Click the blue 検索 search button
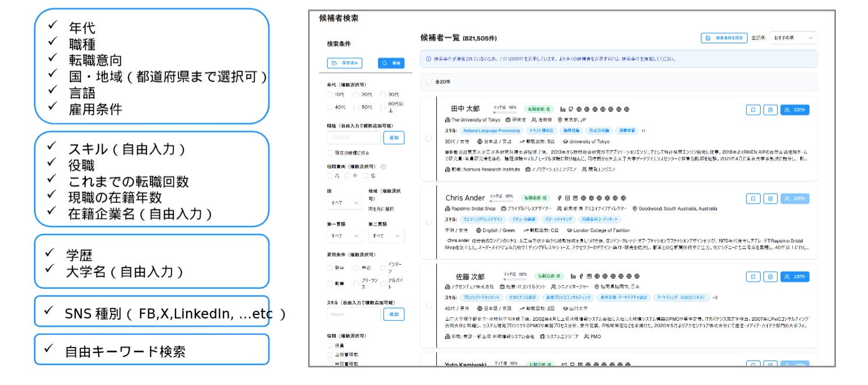The height and width of the screenshot is (385, 868). [x=391, y=63]
